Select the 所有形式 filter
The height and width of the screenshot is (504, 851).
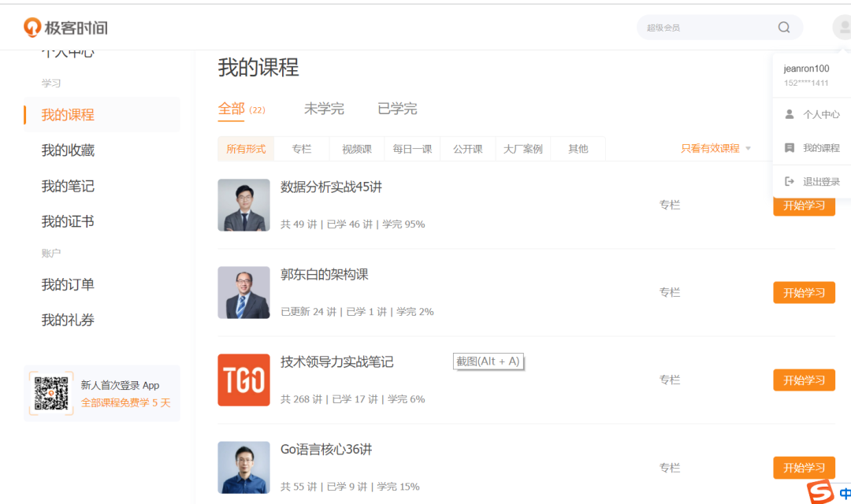246,149
